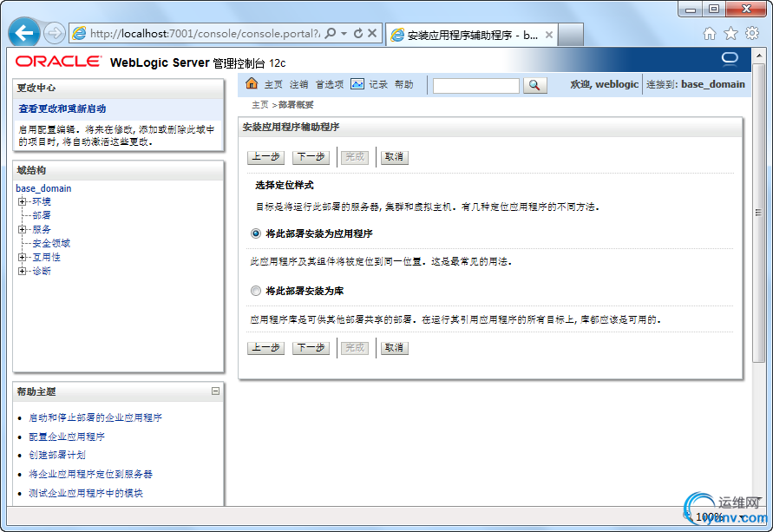Expand the 诊断 tree node
This screenshot has height=532, width=773.
[22, 271]
